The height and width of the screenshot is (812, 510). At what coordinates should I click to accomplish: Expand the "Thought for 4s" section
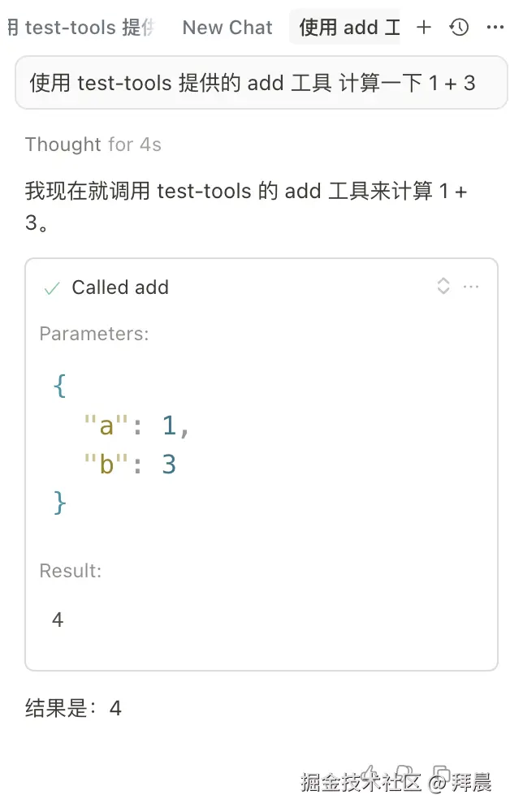93,145
